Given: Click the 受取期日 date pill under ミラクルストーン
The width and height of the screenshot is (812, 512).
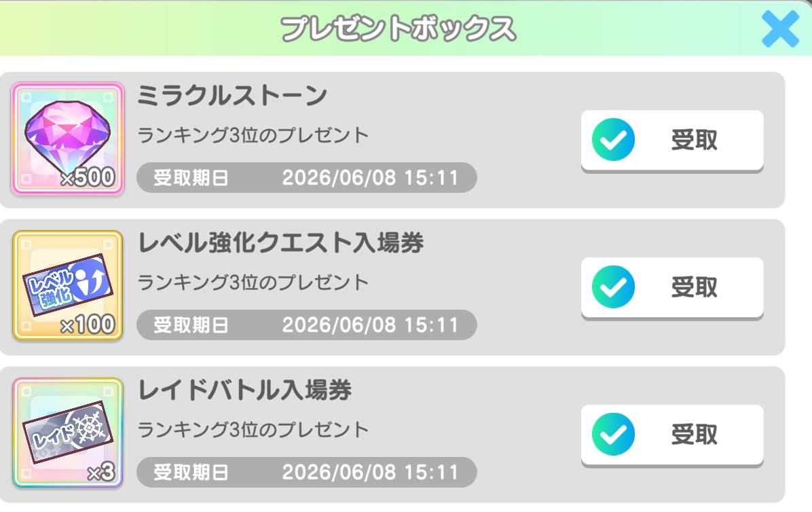Looking at the screenshot, I should [306, 179].
